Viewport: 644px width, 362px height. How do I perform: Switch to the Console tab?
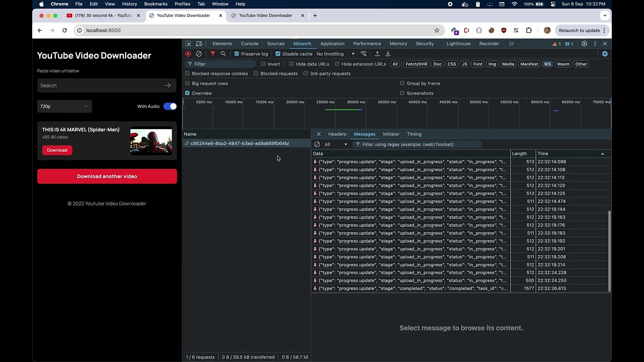[x=250, y=44]
